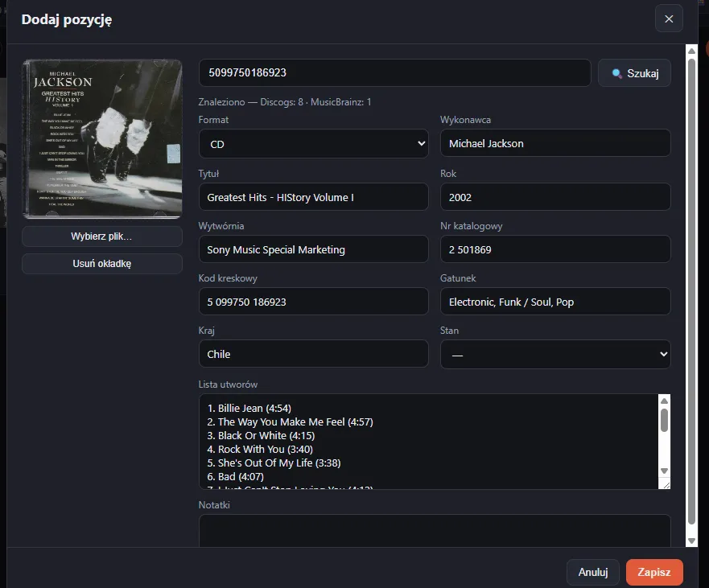Click the Kod kreskowy field
The width and height of the screenshot is (709, 588).
(313, 302)
